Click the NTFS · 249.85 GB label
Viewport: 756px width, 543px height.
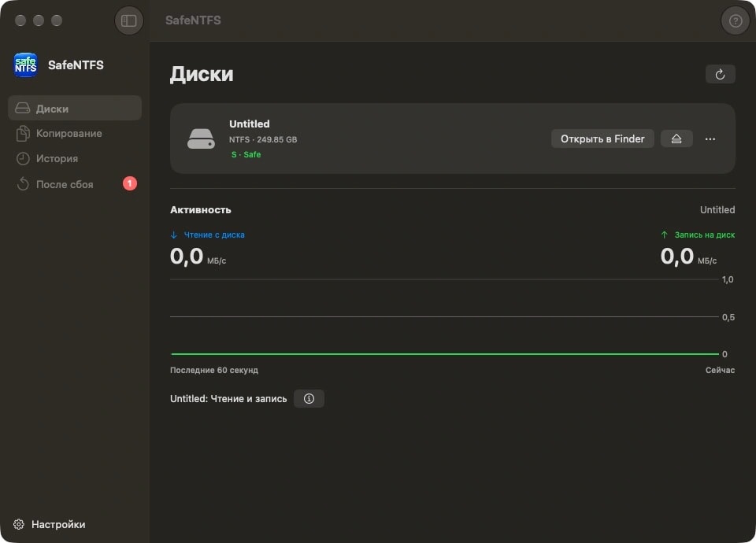[x=263, y=139]
